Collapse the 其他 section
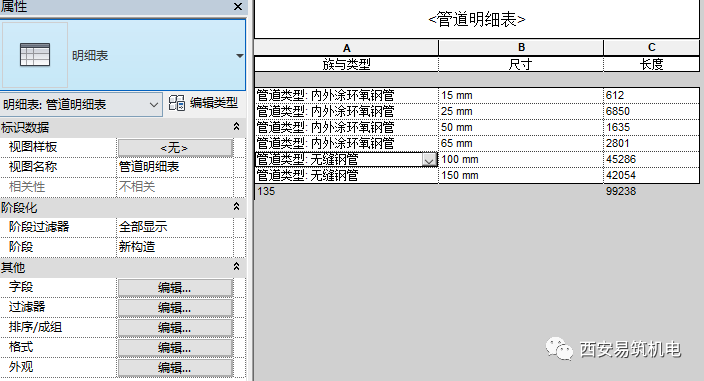 237,267
